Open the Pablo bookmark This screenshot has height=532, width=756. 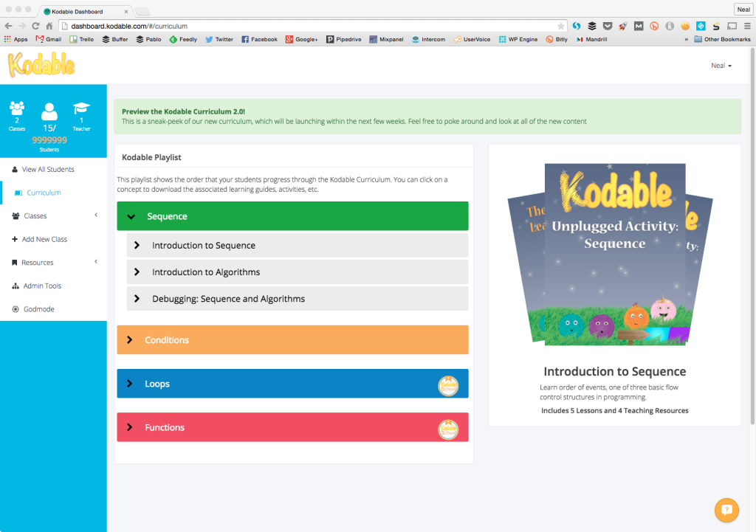148,40
